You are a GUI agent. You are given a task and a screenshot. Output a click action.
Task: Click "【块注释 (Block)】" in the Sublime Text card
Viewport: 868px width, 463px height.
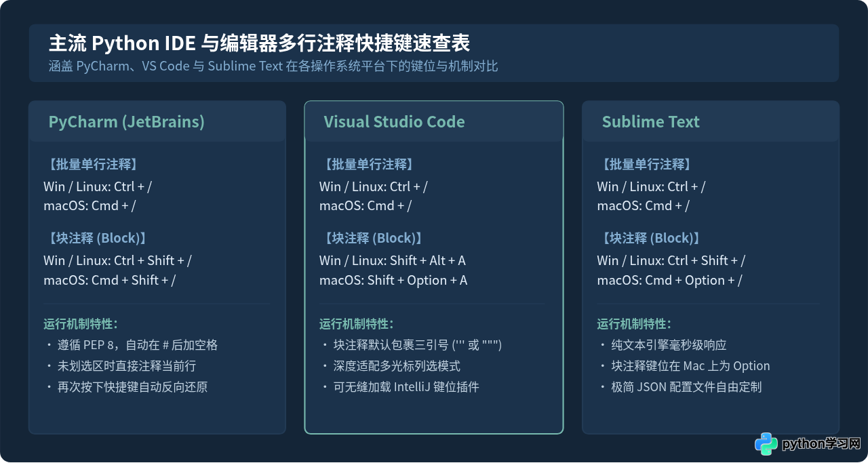[651, 239]
